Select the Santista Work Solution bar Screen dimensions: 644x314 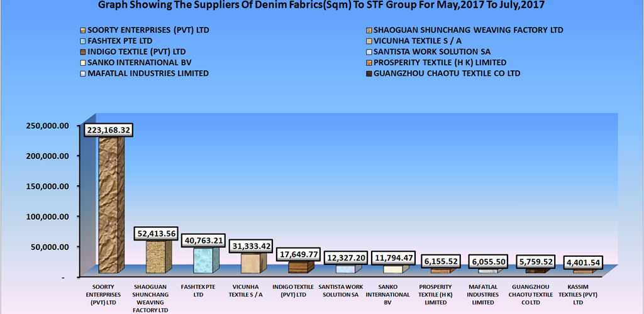coord(348,269)
